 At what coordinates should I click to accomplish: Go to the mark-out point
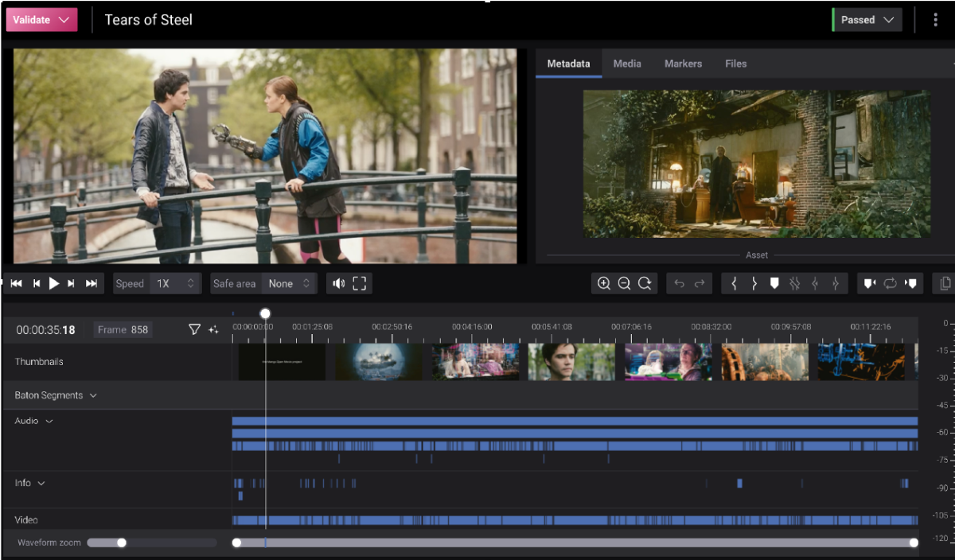[x=835, y=284]
